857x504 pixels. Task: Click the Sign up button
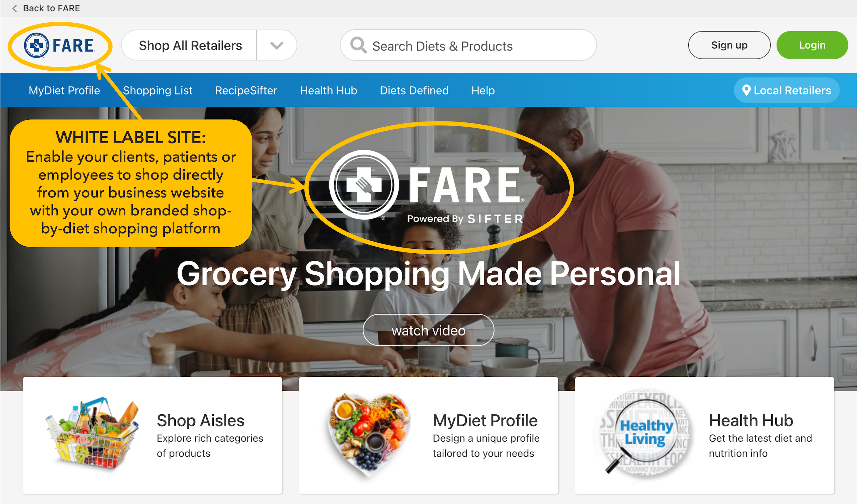729,45
